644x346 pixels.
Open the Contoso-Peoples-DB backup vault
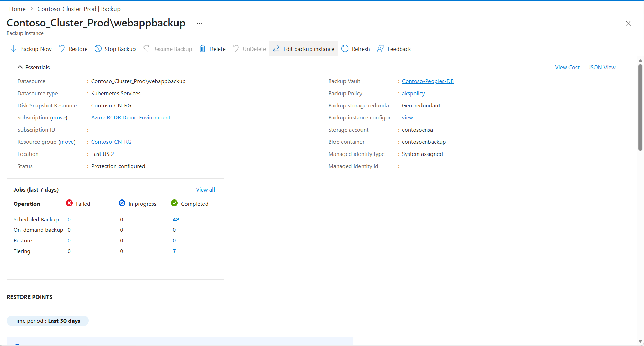pos(428,81)
